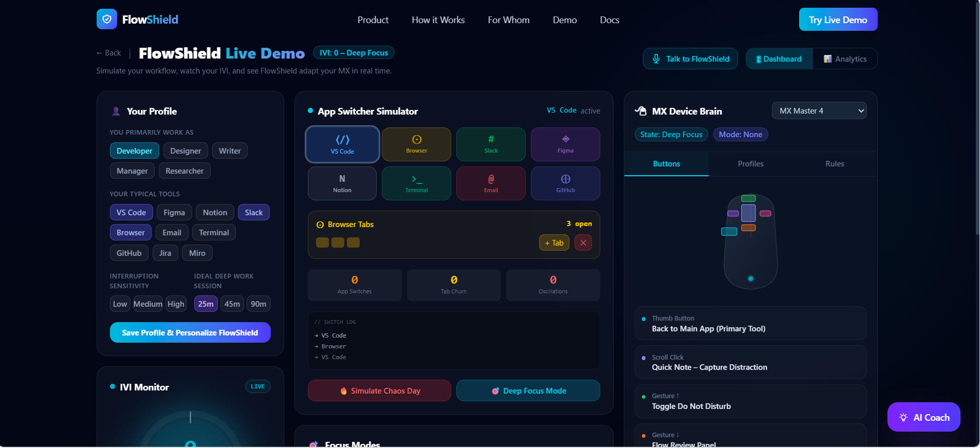Open the Docs nav item
980x448 pixels.
(609, 20)
